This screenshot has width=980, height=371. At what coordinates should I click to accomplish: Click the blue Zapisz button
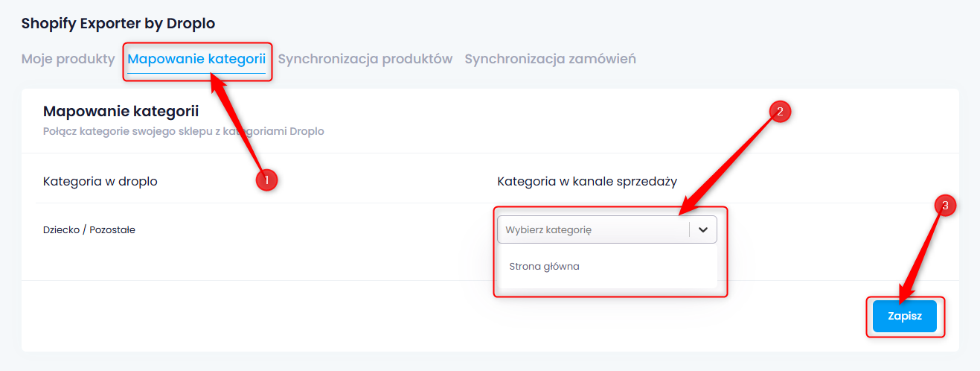point(905,316)
